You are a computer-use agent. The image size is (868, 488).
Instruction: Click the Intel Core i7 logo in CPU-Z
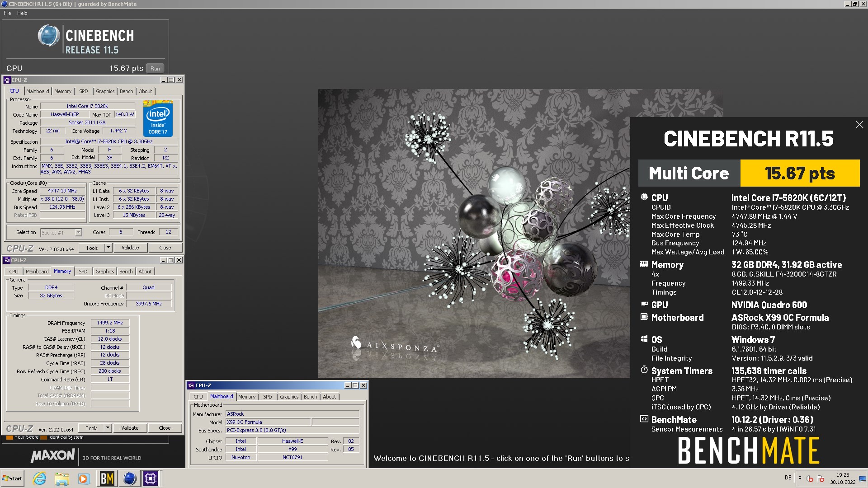tap(158, 118)
